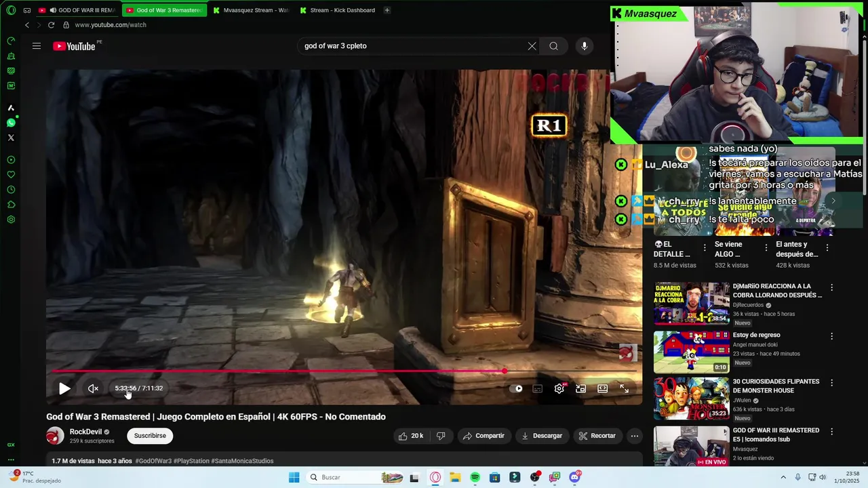This screenshot has width=868, height=488.
Task: Open options for GOD OF WAR III E5 live
Action: point(832,432)
